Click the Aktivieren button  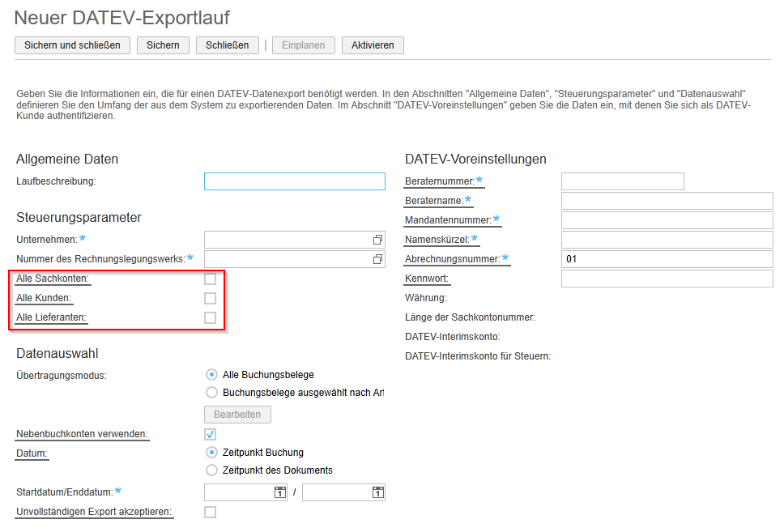click(373, 45)
